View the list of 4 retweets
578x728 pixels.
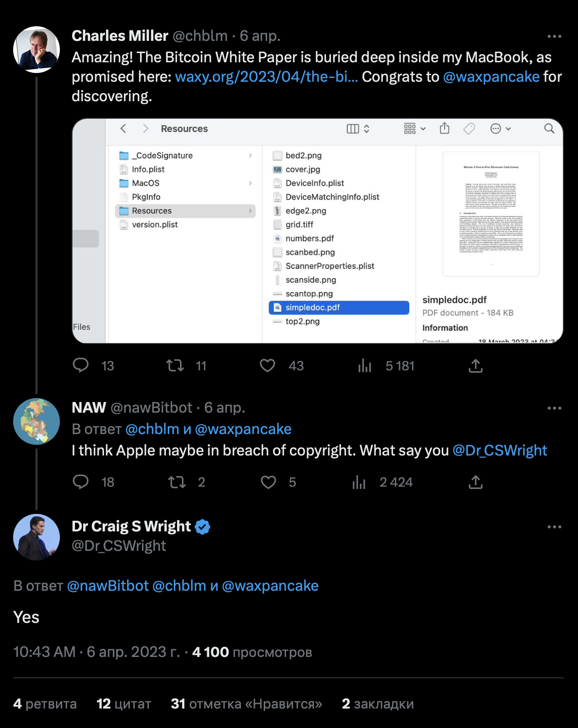(45, 704)
